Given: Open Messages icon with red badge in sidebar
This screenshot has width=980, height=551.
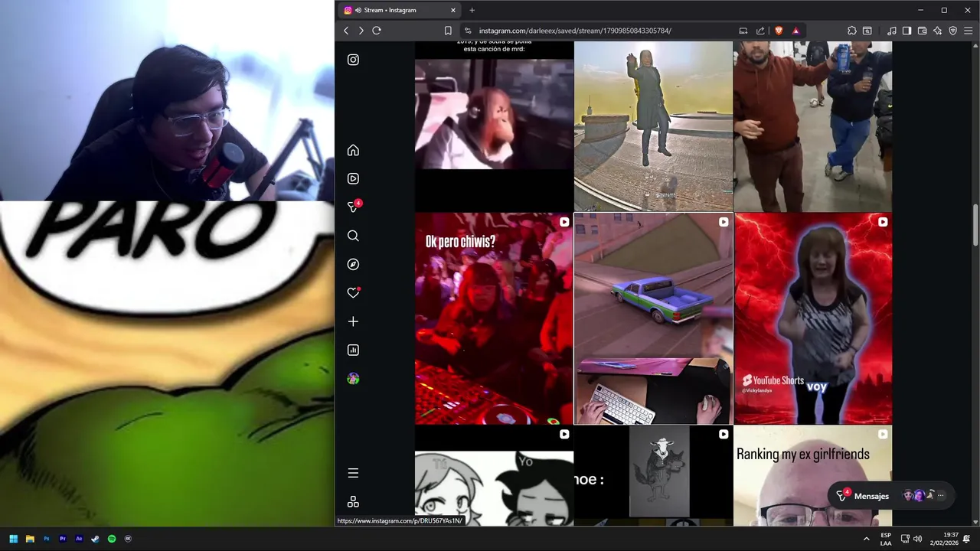Looking at the screenshot, I should (354, 207).
